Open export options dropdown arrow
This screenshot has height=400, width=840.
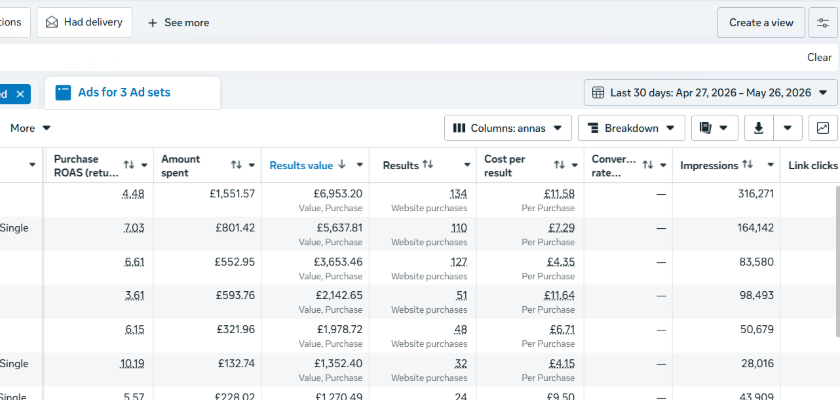[788, 128]
